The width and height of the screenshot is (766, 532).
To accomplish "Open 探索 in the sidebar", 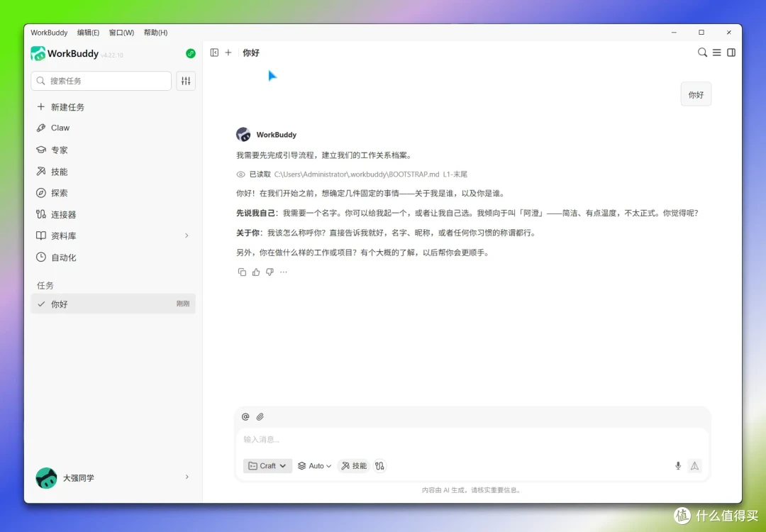I will tap(113, 193).
